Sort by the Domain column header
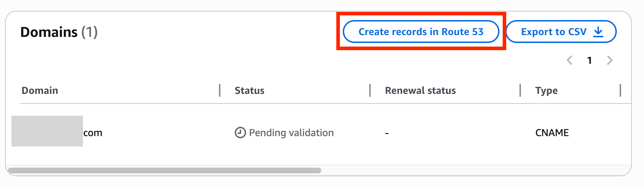The width and height of the screenshot is (644, 187). click(40, 90)
